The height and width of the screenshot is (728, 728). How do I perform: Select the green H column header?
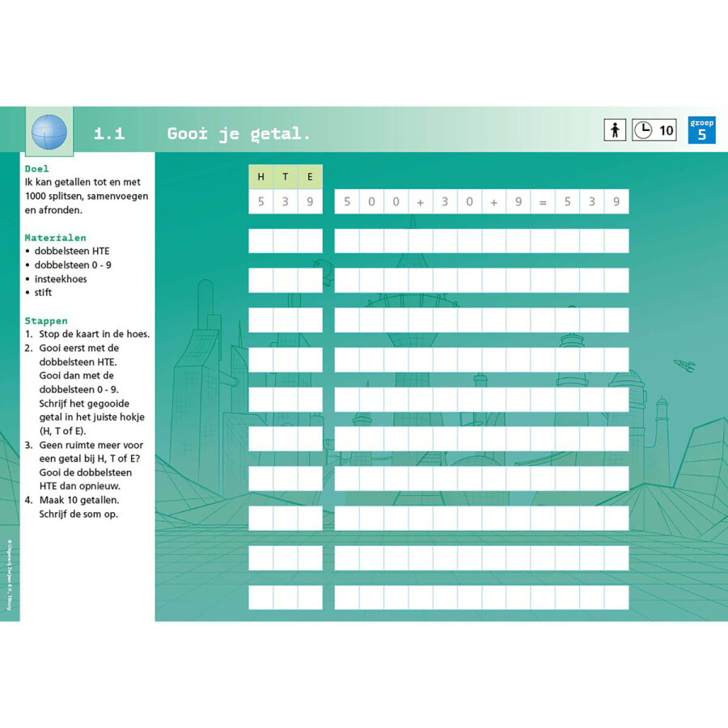(x=260, y=176)
